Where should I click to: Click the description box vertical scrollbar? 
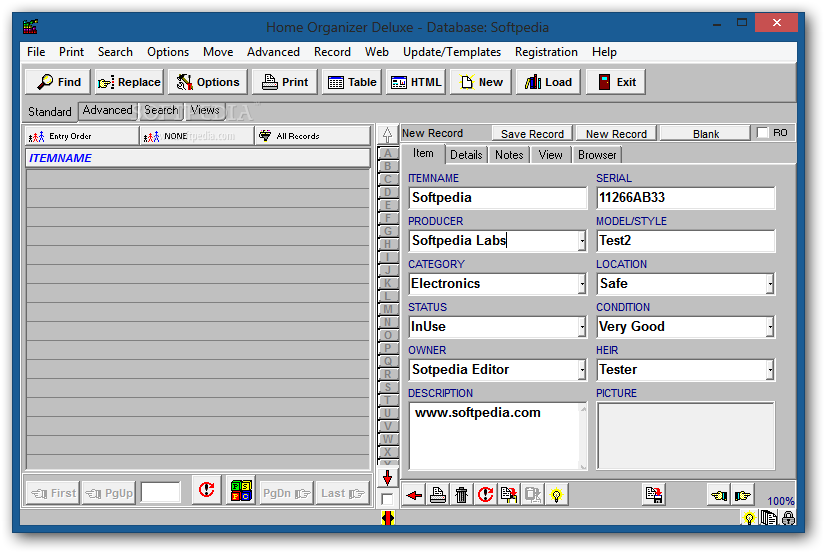click(x=583, y=436)
